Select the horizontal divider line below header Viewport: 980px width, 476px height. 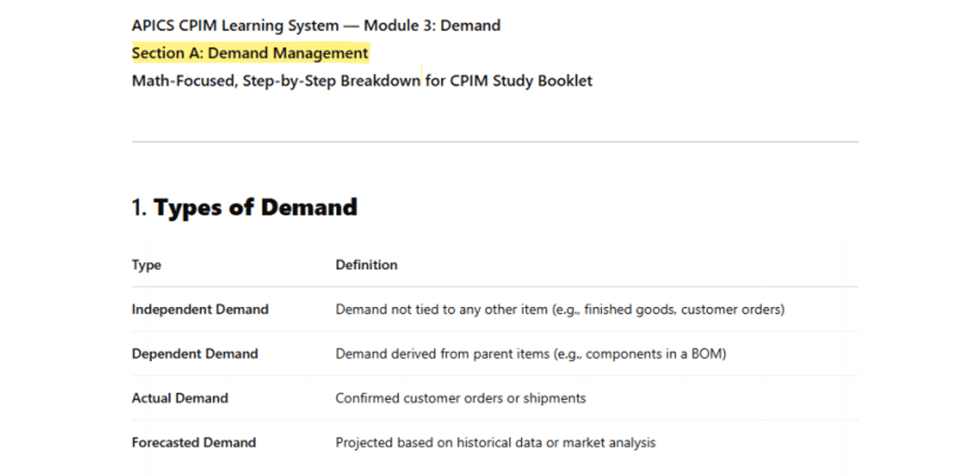(x=495, y=142)
